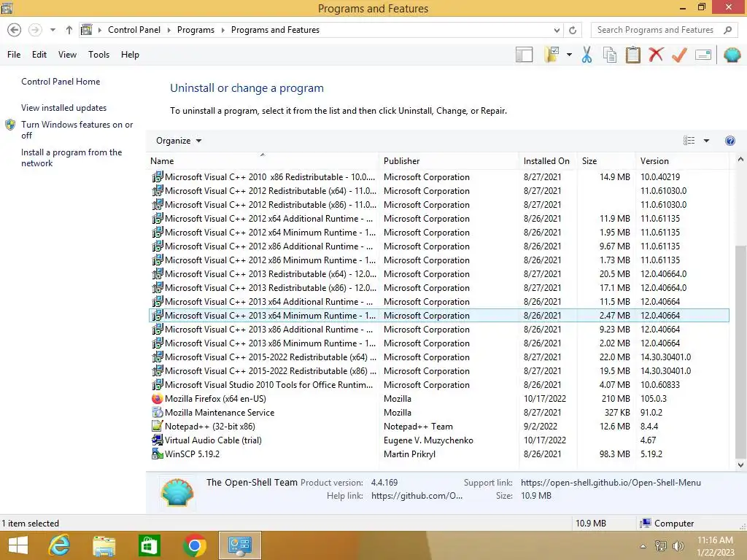
Task: Open the View menu
Action: [x=67, y=55]
